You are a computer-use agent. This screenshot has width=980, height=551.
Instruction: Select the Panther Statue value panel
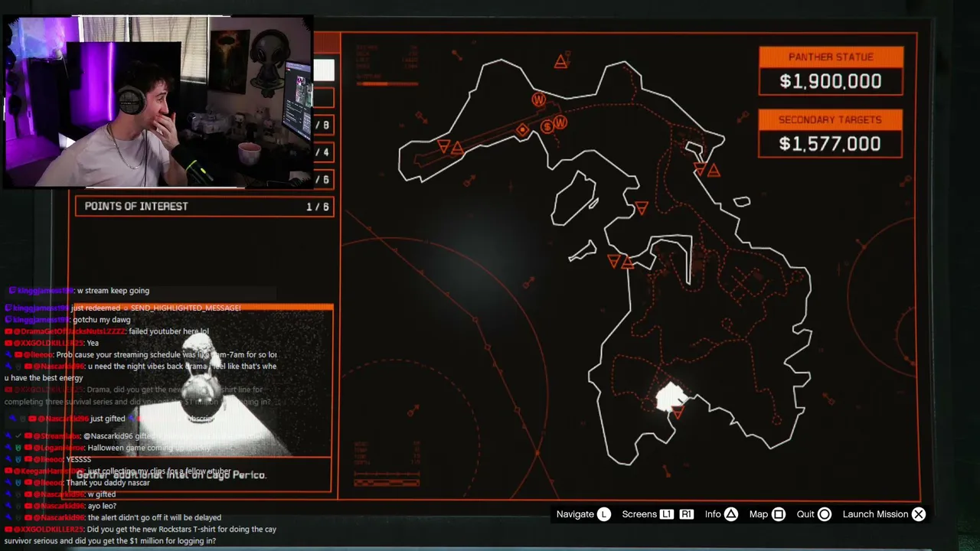coord(831,71)
